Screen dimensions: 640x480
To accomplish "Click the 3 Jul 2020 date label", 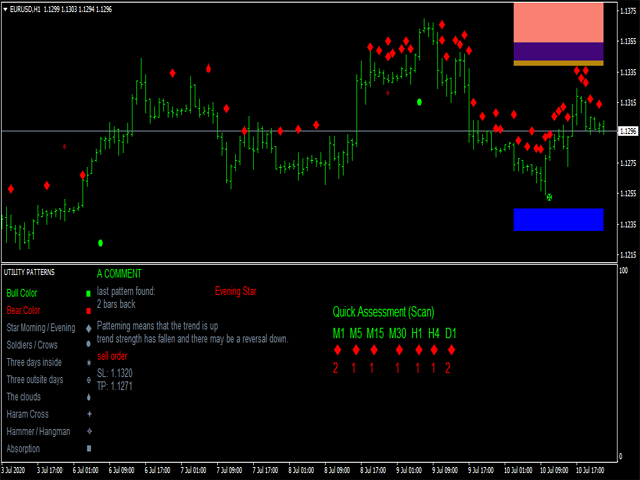I will (13, 471).
